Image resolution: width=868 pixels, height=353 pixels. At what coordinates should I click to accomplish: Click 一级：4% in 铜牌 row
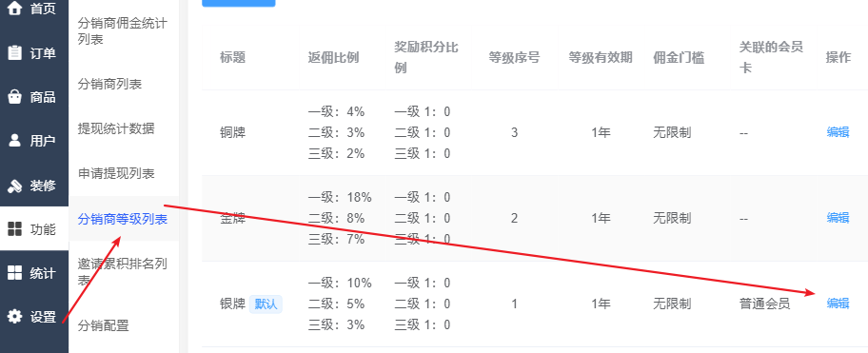336,111
